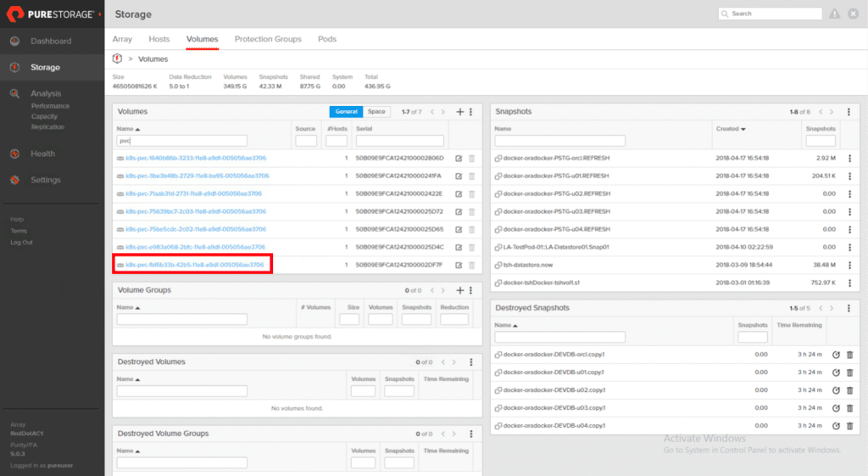Click the alert warning icon in header
The image size is (868, 476).
click(834, 14)
